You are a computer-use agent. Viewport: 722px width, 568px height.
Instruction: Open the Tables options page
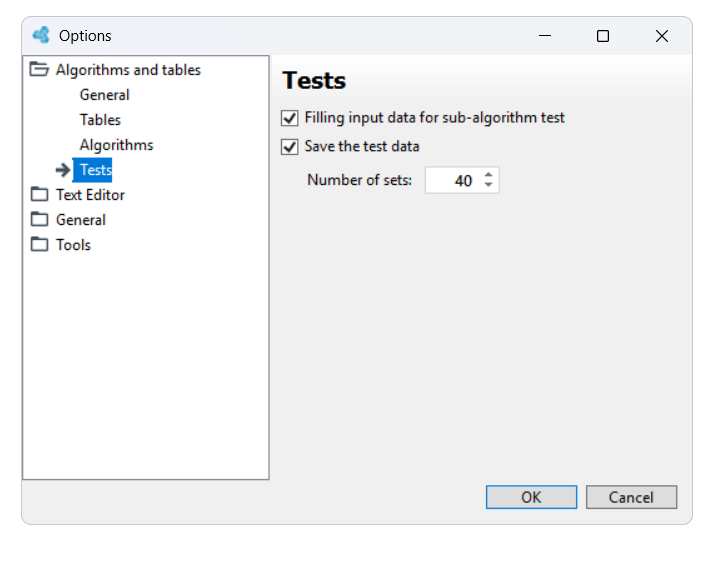tap(100, 120)
